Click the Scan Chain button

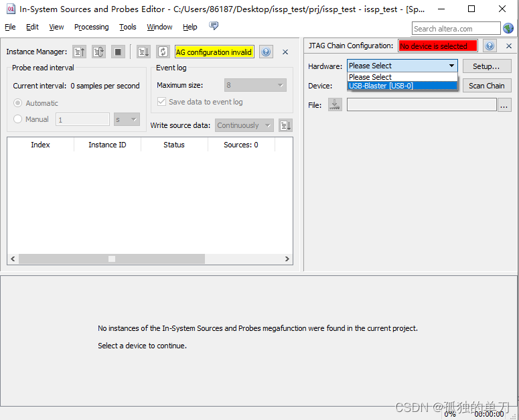pyautogui.click(x=487, y=86)
